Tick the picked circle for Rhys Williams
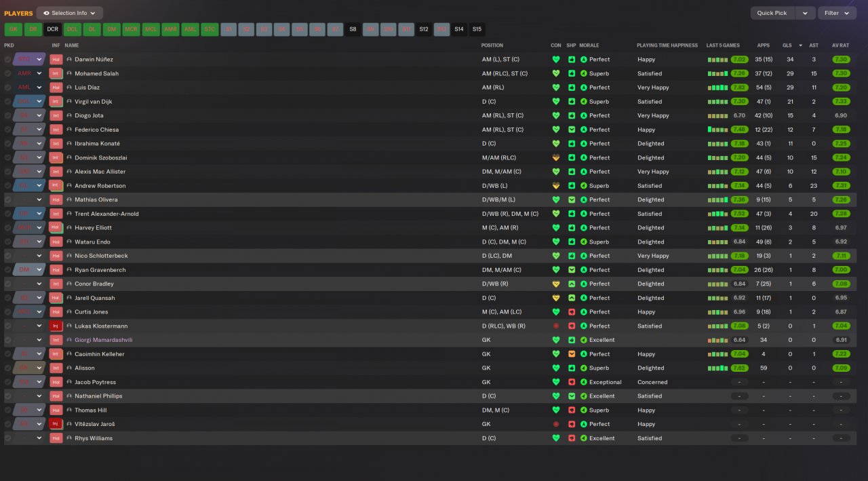 coord(8,438)
